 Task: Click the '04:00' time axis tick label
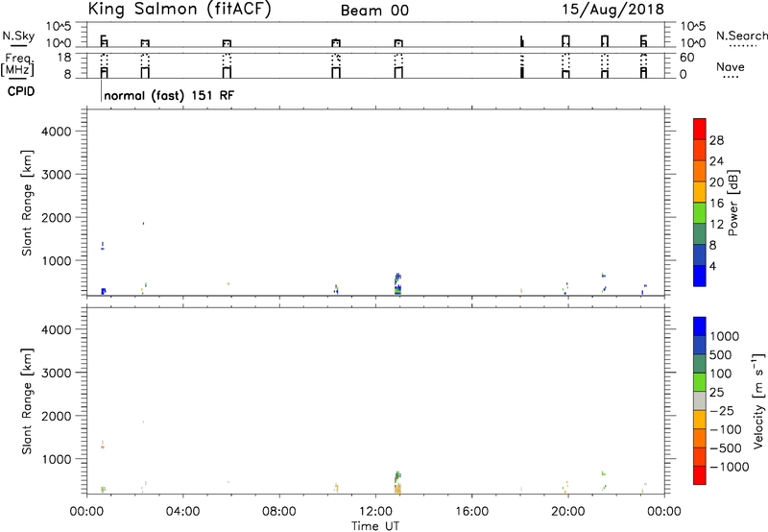pos(183,512)
